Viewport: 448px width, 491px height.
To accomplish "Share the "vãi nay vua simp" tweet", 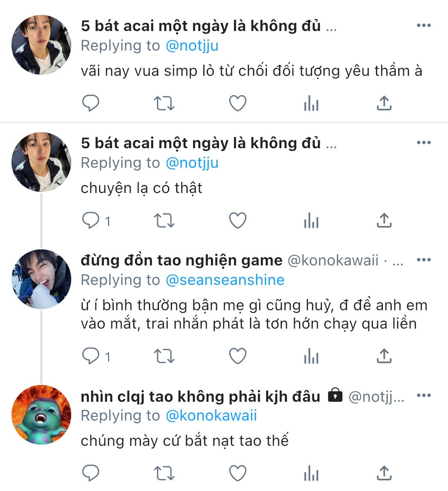I will [384, 103].
